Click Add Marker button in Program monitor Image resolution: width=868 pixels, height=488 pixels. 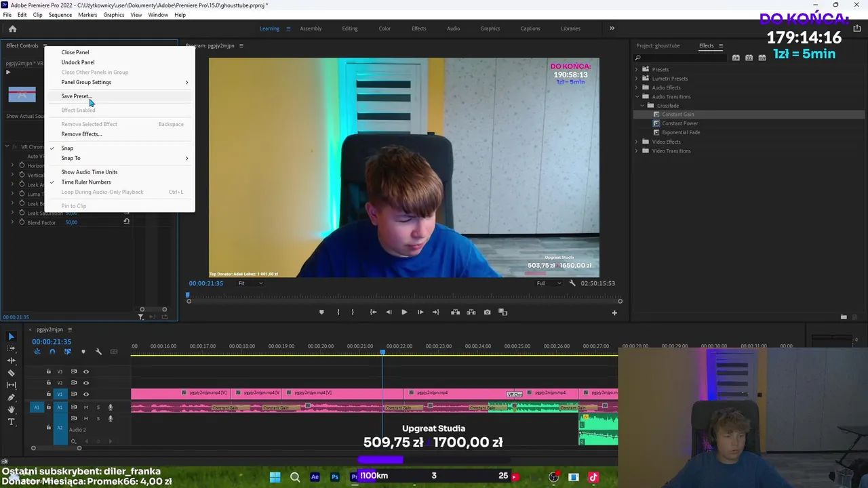click(x=321, y=312)
